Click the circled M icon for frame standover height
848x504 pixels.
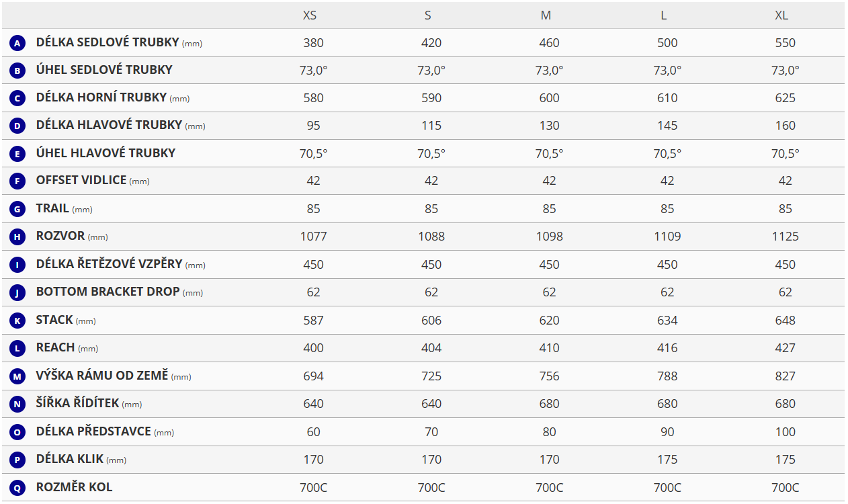17,376
